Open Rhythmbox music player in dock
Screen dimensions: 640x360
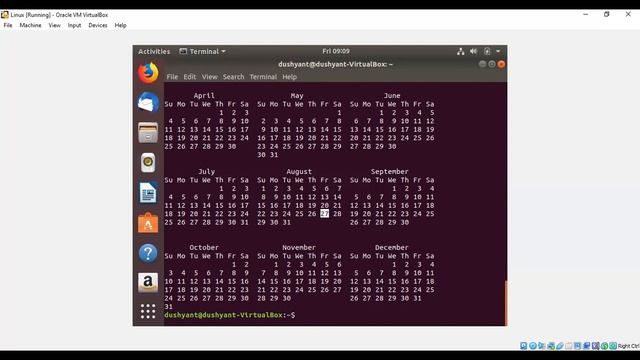[148, 162]
